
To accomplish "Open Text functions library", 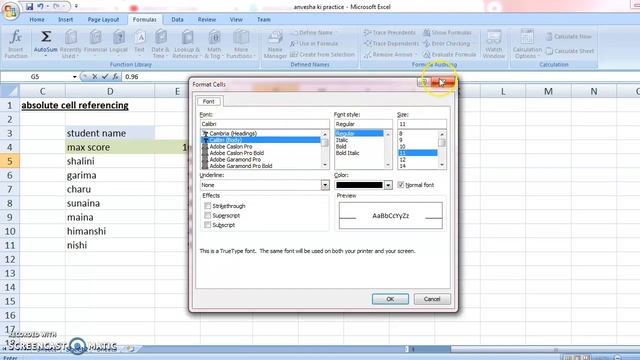I will click(x=140, y=44).
